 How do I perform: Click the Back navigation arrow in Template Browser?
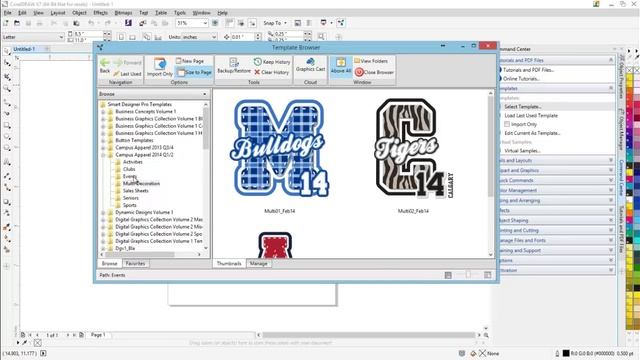tap(105, 66)
